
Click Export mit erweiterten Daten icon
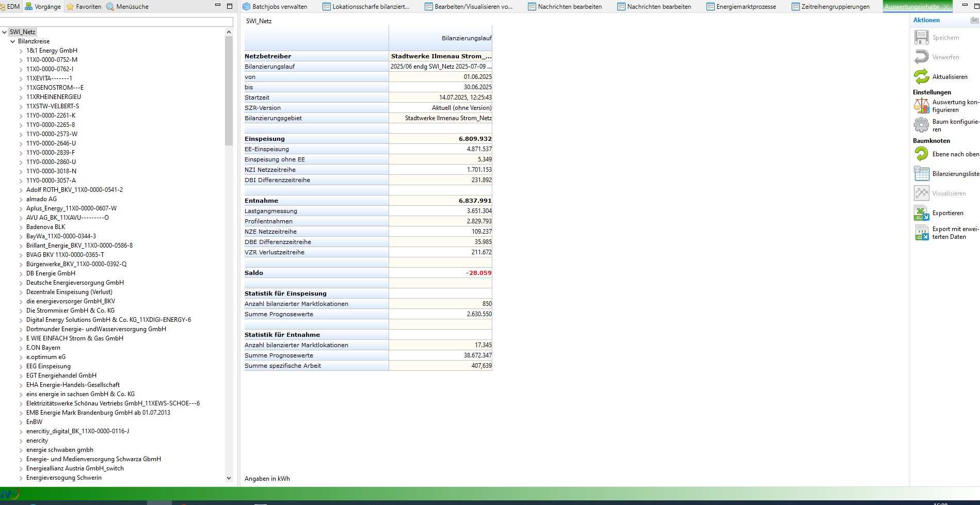(x=921, y=233)
